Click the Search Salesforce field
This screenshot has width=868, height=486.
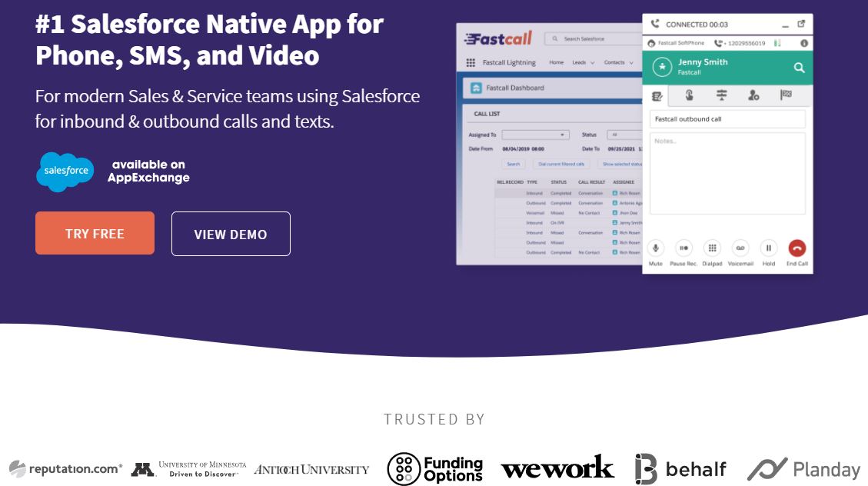pyautogui.click(x=592, y=38)
